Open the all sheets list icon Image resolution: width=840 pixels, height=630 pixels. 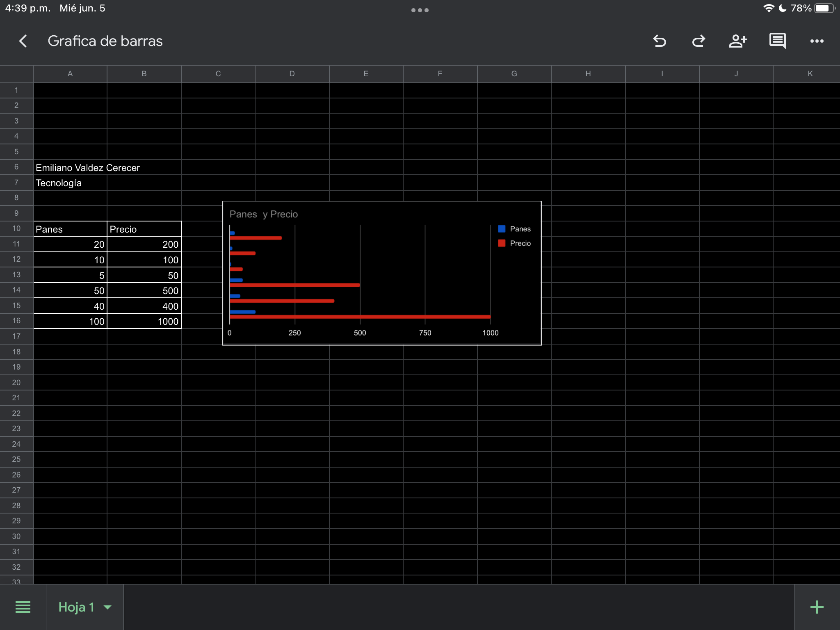[23, 607]
